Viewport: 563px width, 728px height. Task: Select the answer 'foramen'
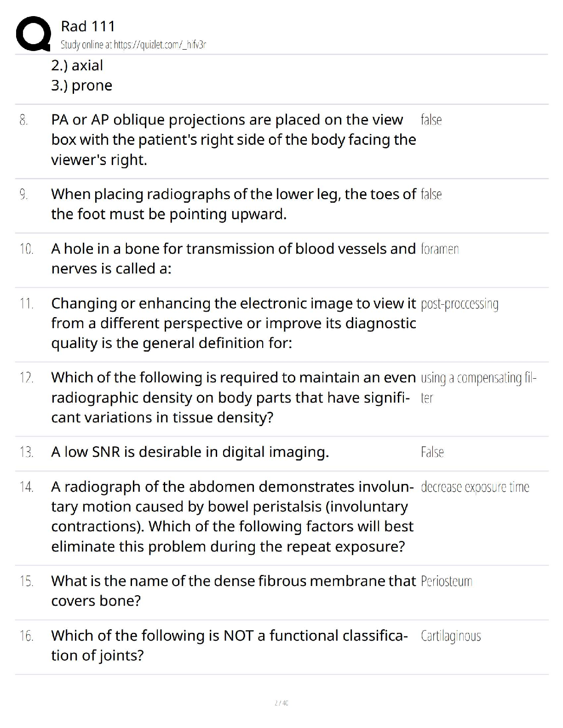click(x=440, y=249)
